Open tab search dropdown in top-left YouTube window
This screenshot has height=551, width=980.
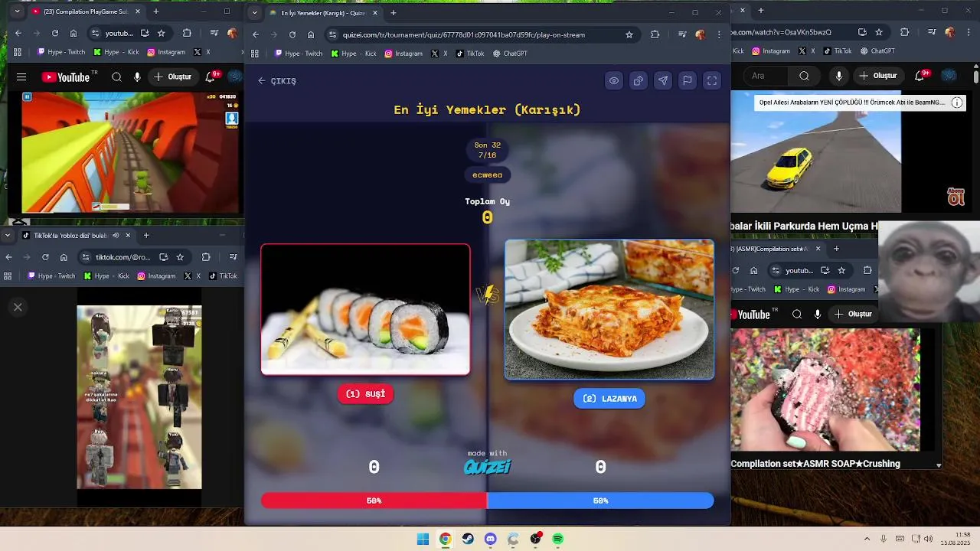17,11
